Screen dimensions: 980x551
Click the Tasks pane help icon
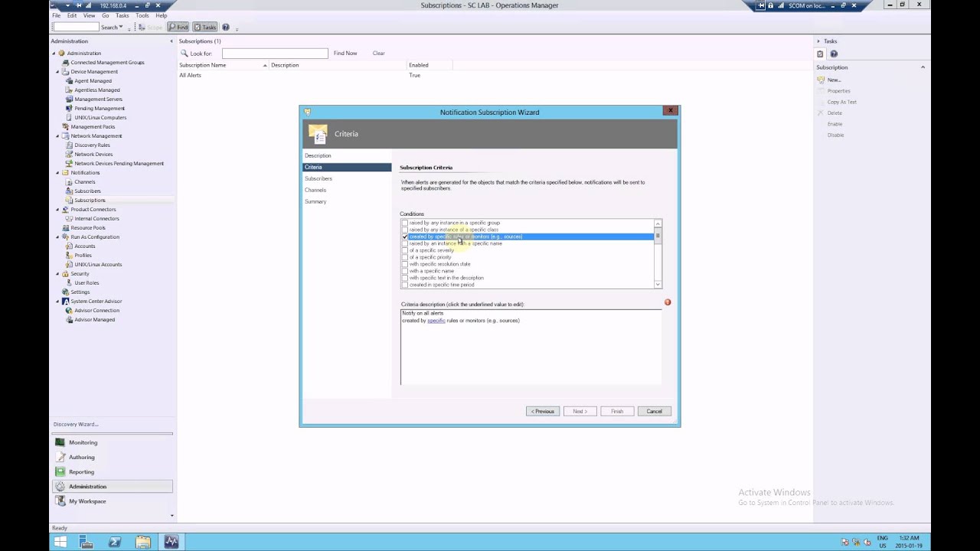[x=834, y=54]
